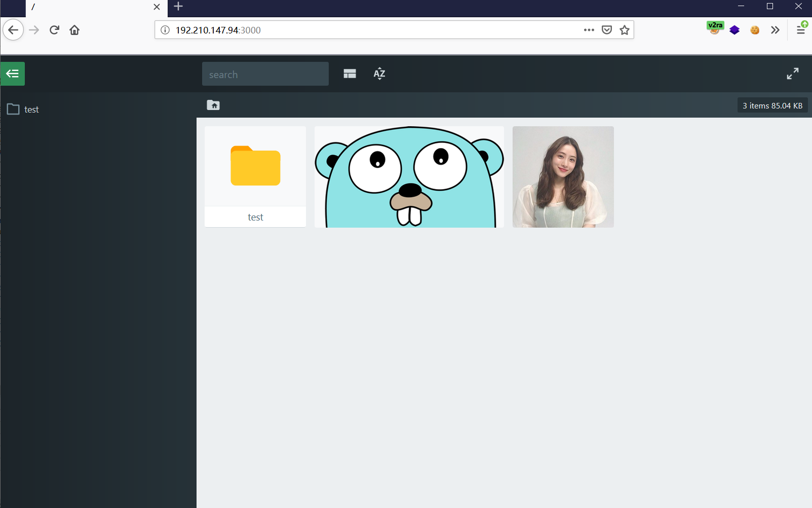Click 3 items 85.04 KB status label
812x508 pixels.
tap(772, 105)
